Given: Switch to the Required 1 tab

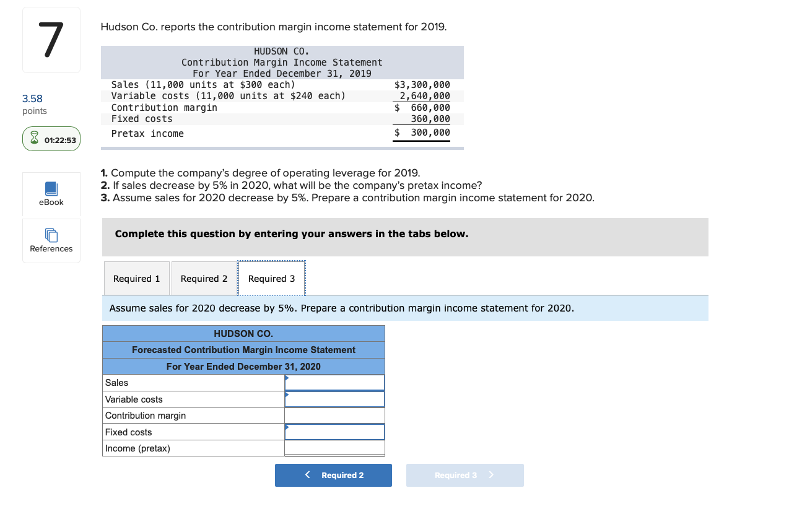Looking at the screenshot, I should tap(136, 278).
